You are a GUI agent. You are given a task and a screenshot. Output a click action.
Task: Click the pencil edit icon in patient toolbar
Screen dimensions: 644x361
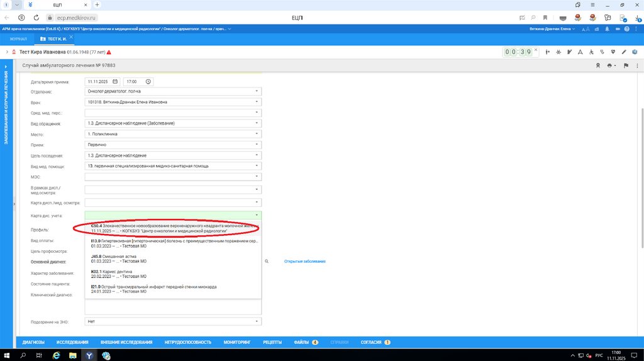click(624, 52)
